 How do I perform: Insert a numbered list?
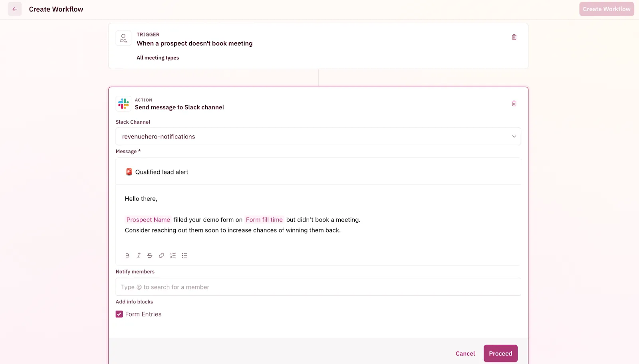point(173,255)
